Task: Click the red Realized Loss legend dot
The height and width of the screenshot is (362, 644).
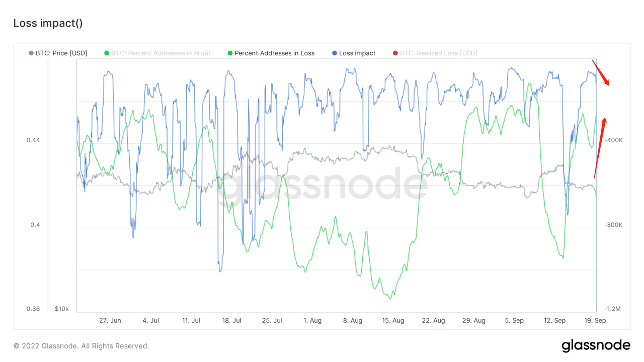Action: click(x=395, y=53)
